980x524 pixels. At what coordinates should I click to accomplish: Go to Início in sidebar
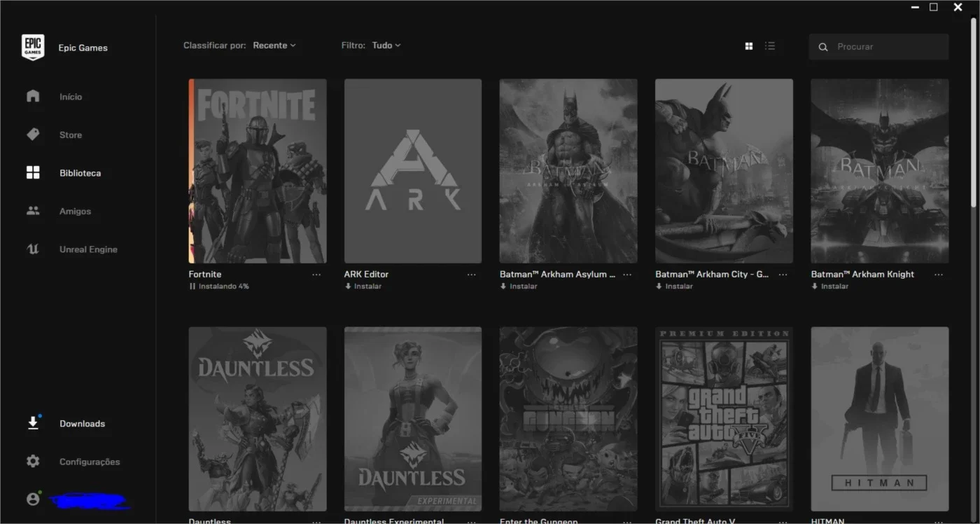71,97
